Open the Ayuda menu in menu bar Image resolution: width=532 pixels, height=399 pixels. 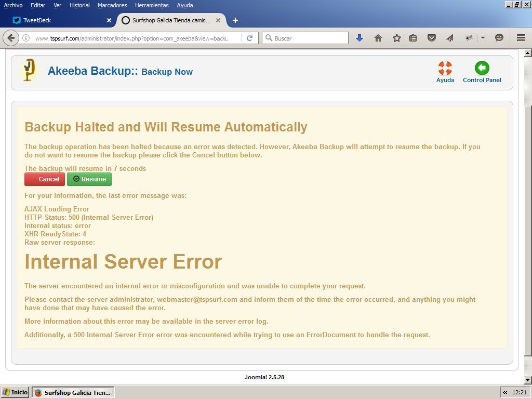[x=185, y=5]
